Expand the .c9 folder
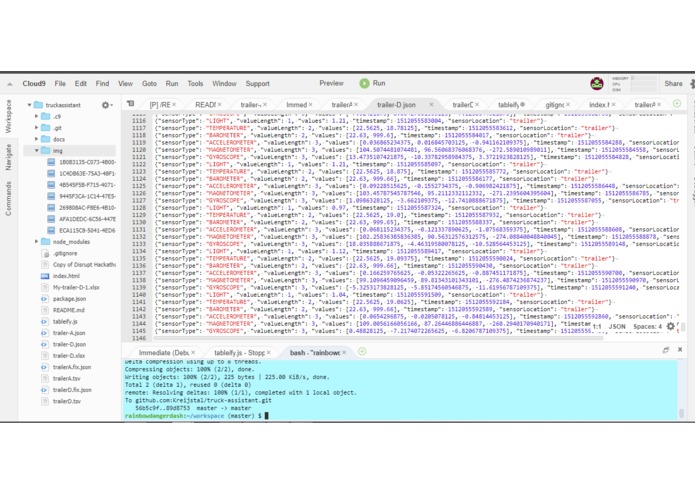The height and width of the screenshot is (494, 695). click(x=36, y=116)
